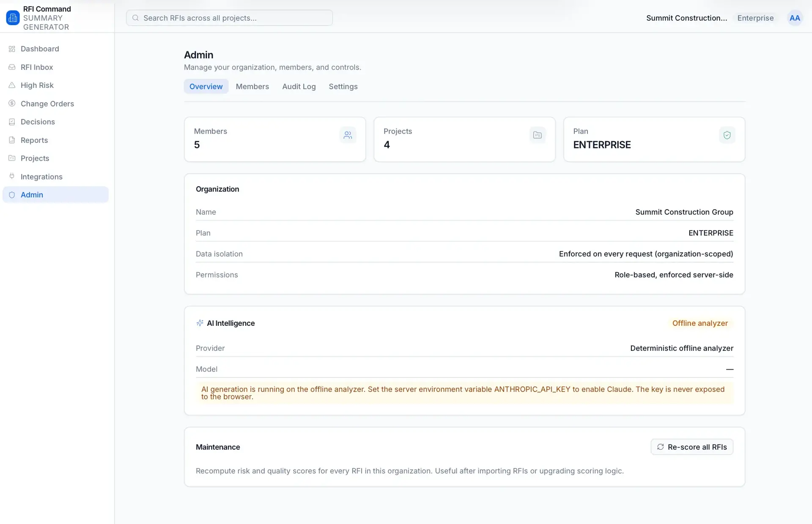Click the ENTERPRISE value in Organization Plan row
This screenshot has height=524, width=812.
(711, 233)
